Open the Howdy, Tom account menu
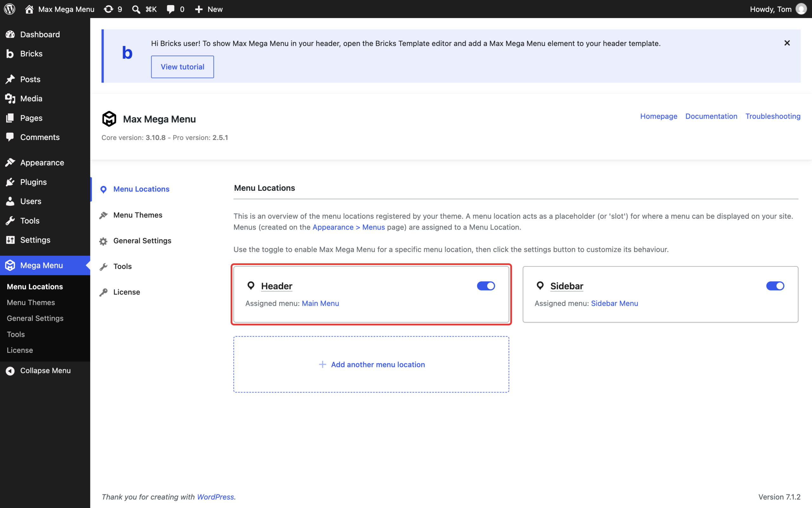This screenshot has width=812, height=508. (778, 9)
